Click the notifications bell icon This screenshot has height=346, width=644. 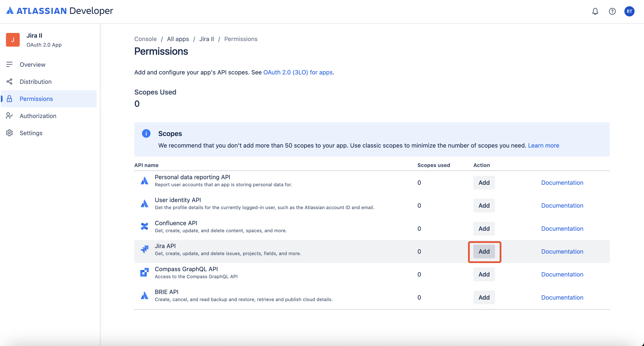(x=595, y=11)
